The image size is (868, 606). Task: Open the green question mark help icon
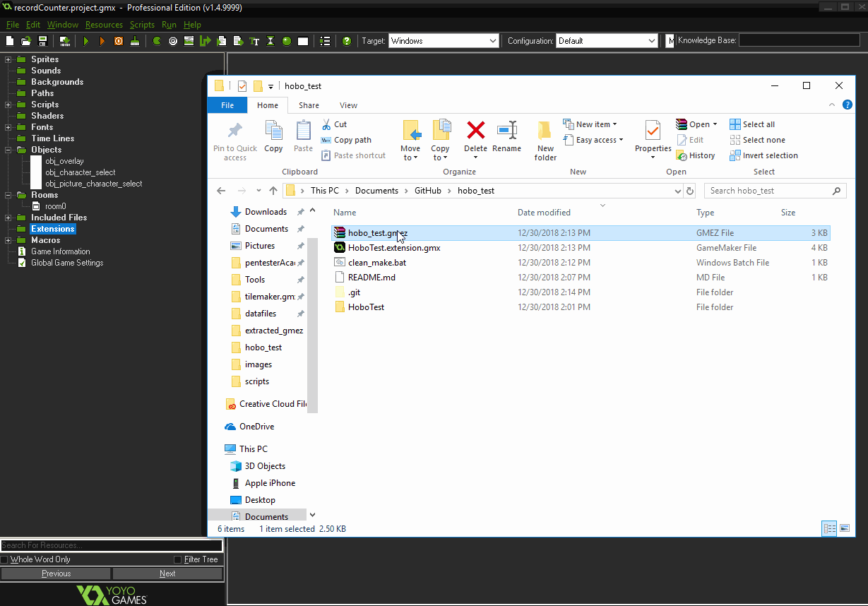coord(347,41)
